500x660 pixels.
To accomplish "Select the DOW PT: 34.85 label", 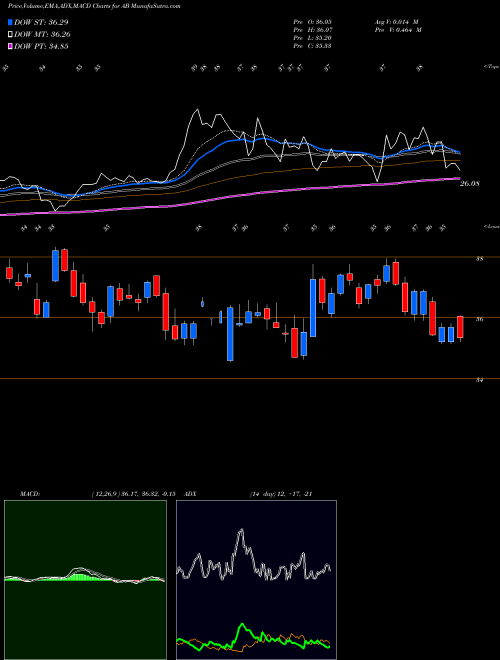I will tap(41, 46).
